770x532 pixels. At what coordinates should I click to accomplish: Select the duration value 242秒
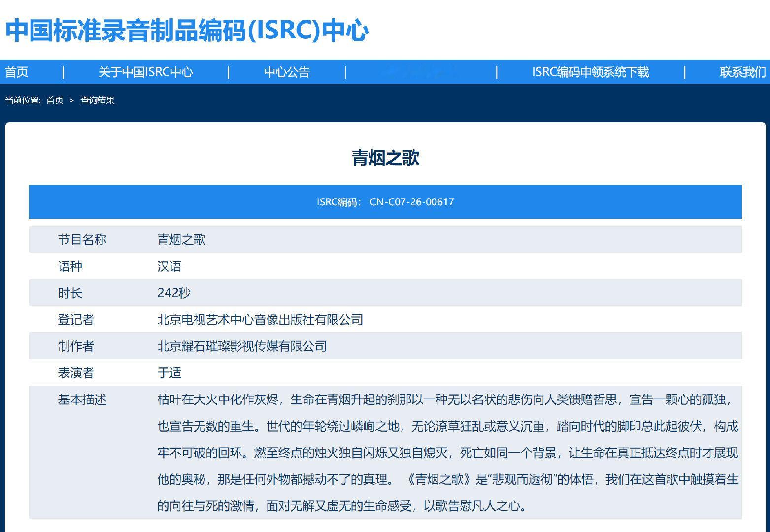(x=174, y=293)
